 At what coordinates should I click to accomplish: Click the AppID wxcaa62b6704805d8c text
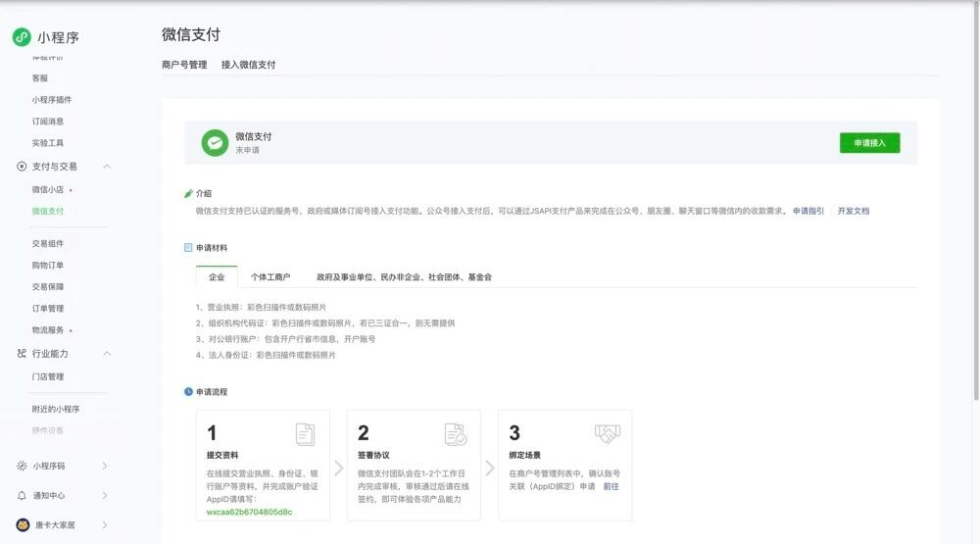click(x=249, y=512)
